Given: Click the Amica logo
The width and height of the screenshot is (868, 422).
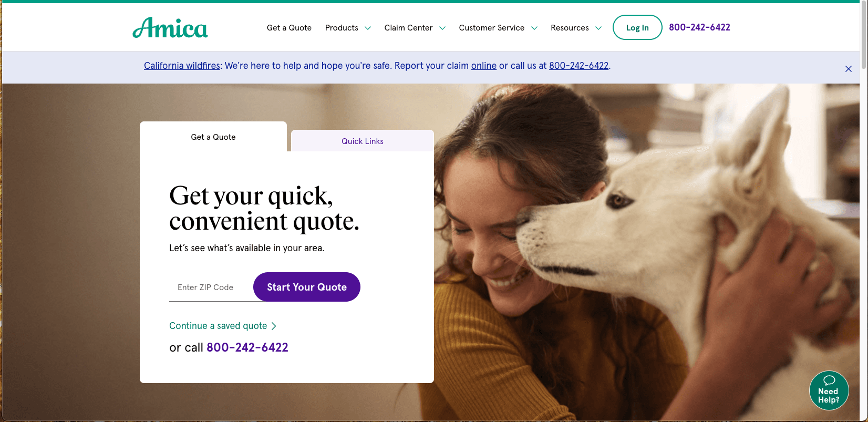Looking at the screenshot, I should pyautogui.click(x=170, y=28).
